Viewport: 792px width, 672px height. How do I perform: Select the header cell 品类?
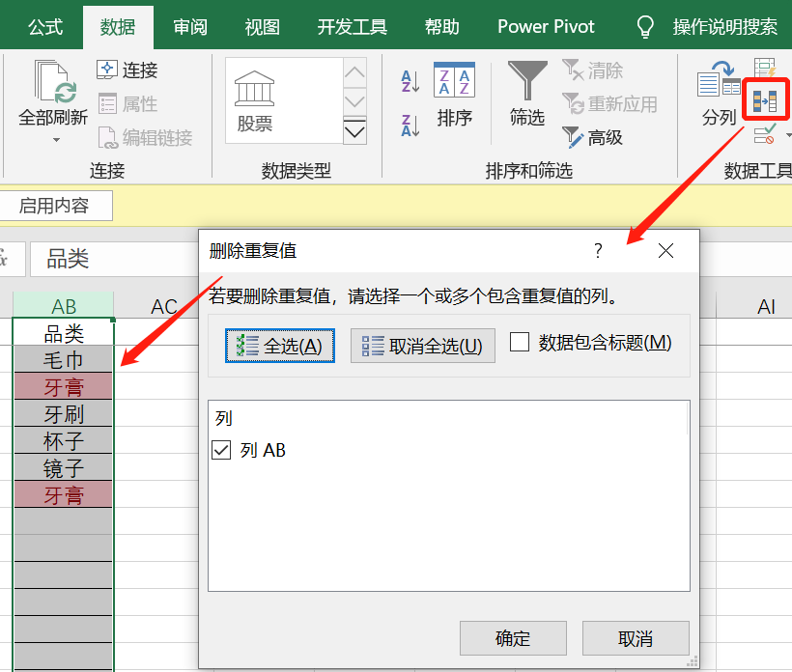point(63,333)
